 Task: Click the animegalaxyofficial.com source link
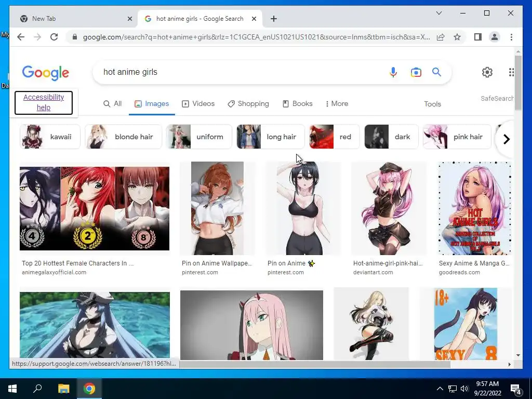pos(54,272)
